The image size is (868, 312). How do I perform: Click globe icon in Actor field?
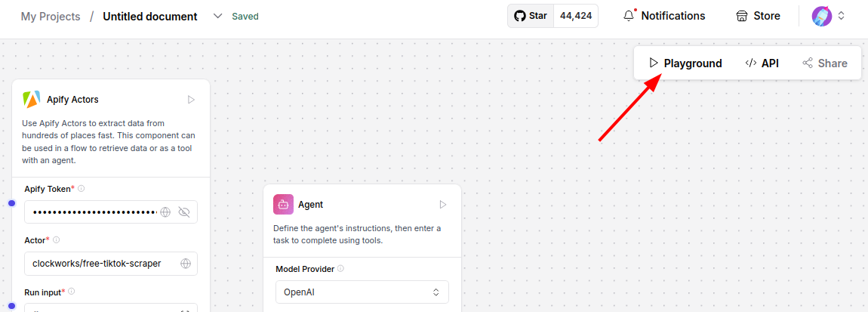(186, 264)
